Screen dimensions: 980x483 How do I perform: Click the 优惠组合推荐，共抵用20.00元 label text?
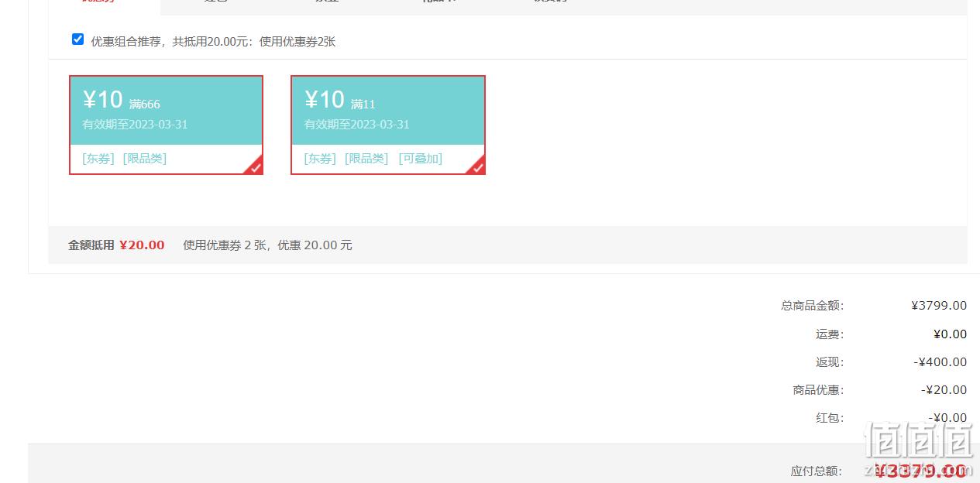tap(213, 42)
